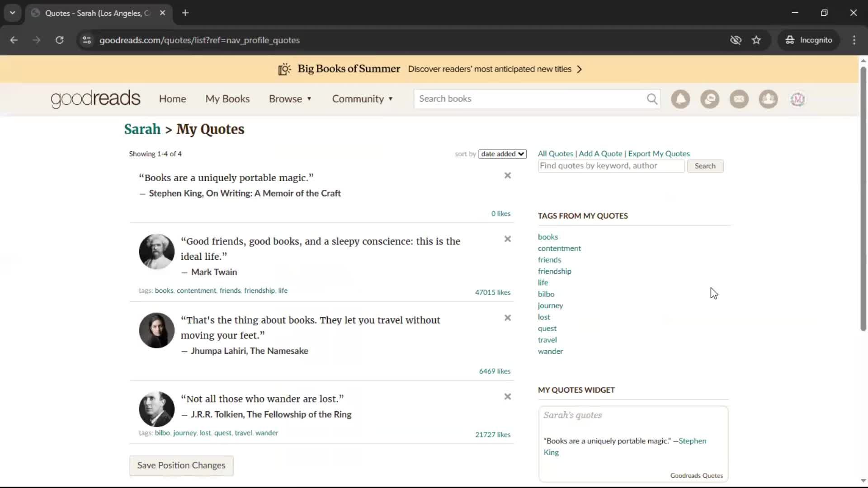Open the notifications bell icon
Viewport: 868px width, 488px height.
pyautogui.click(x=680, y=99)
